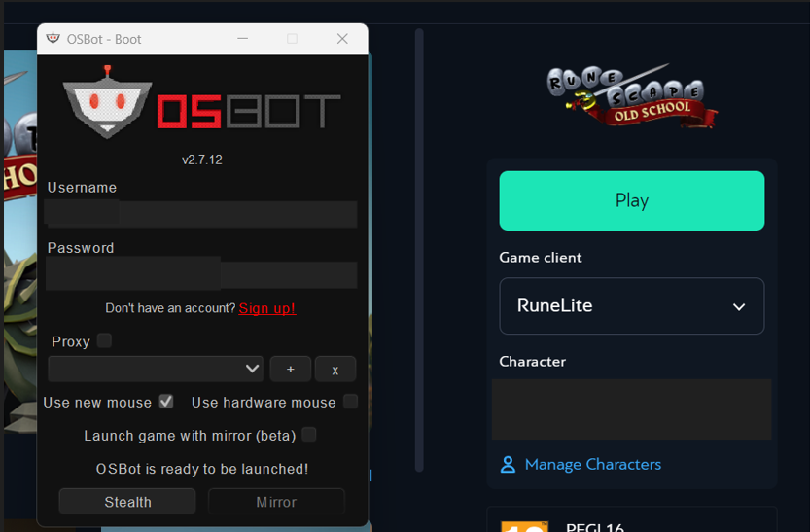This screenshot has height=532, width=810.
Task: Open the Sign up! link
Action: pos(267,308)
